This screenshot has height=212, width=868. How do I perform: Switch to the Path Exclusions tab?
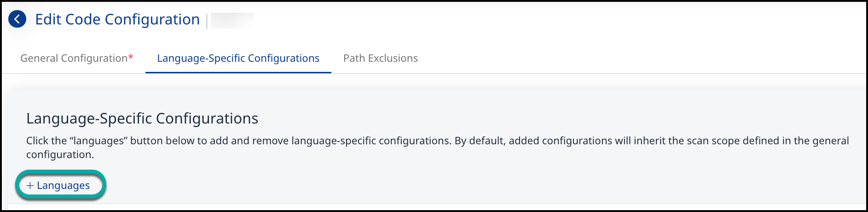[380, 59]
